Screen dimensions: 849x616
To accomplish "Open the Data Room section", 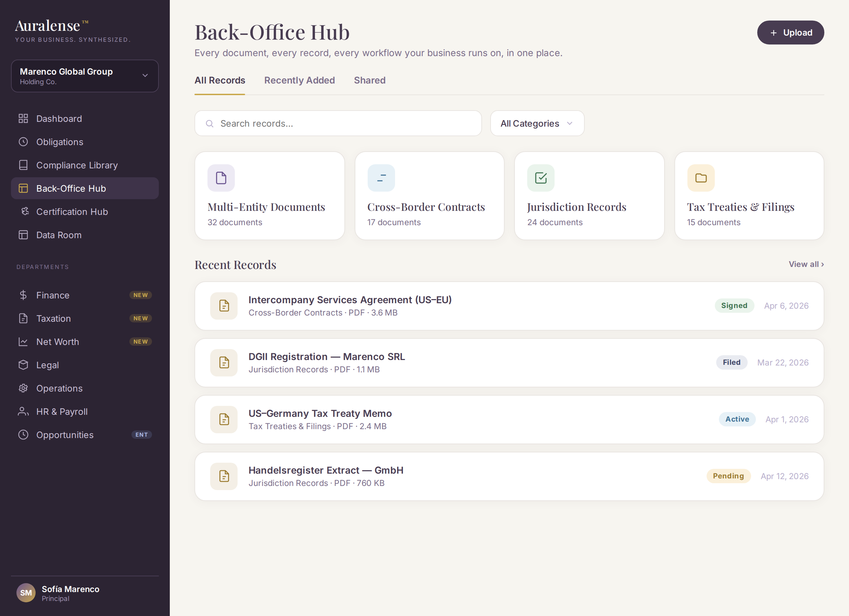I will (85, 235).
